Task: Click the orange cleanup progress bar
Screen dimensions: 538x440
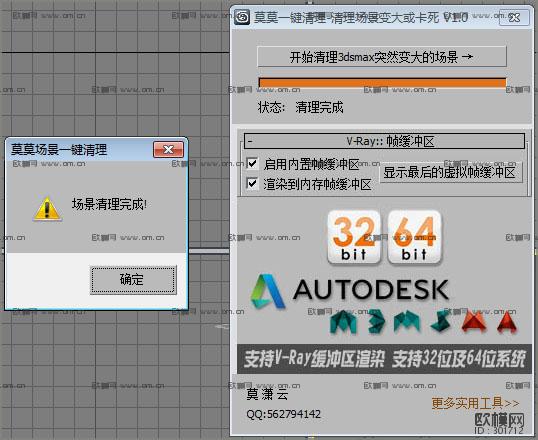Action: coord(382,83)
